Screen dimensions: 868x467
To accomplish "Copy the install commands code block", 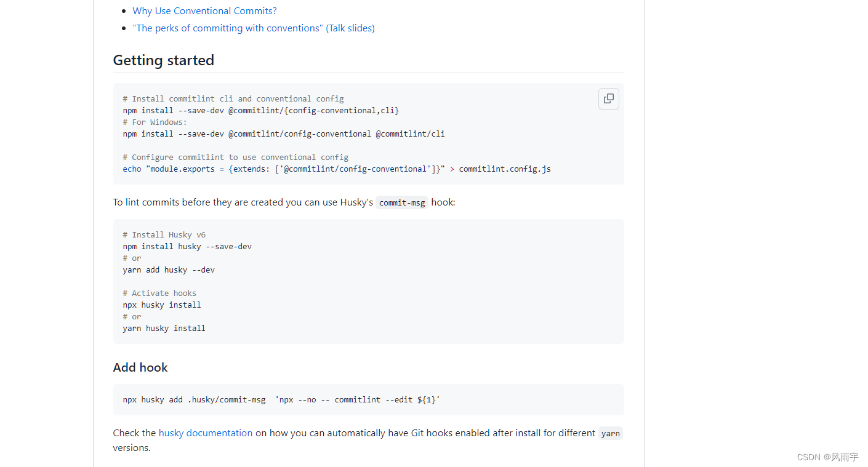I will pos(608,98).
